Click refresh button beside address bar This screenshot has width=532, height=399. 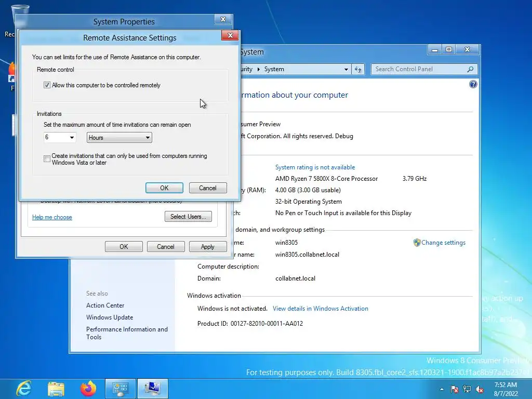coord(358,69)
